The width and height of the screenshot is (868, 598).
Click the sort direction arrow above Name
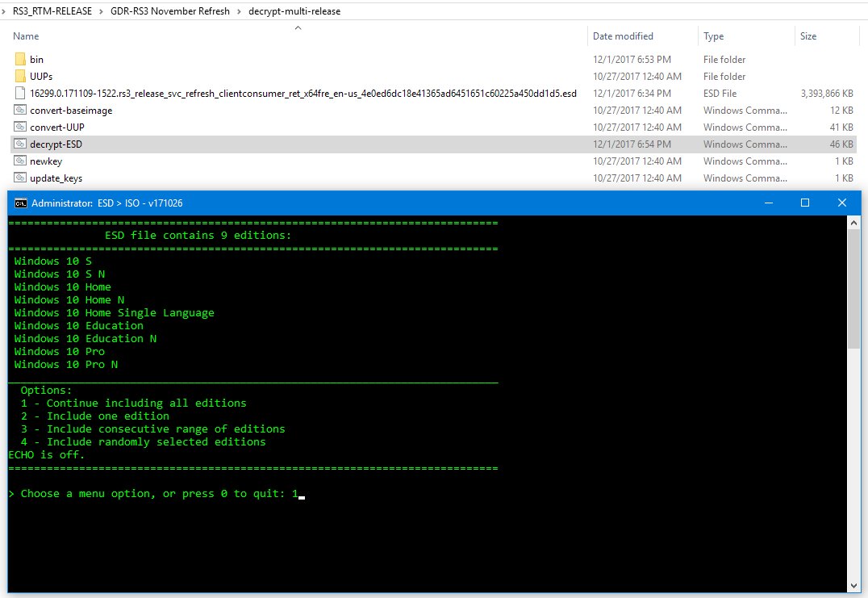(x=298, y=27)
